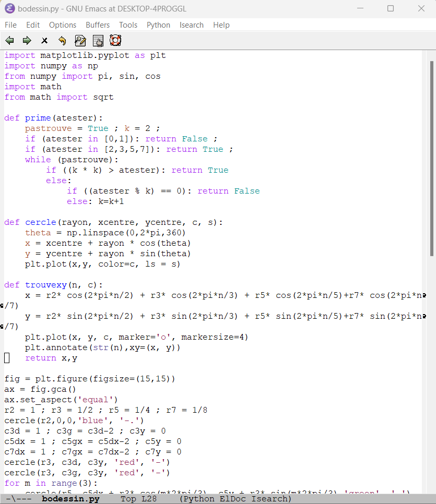The image size is (436, 504).
Task: Open the Python menu
Action: click(x=158, y=25)
